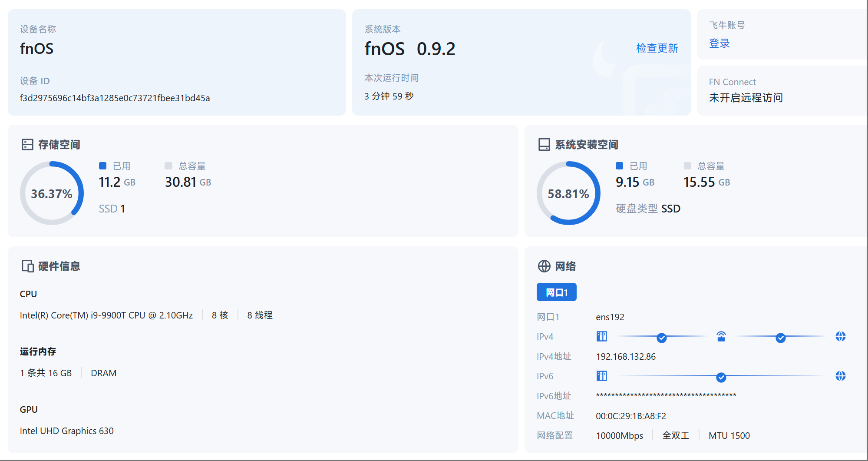Click the 10000Mbps speed value
868x461 pixels.
(x=620, y=436)
